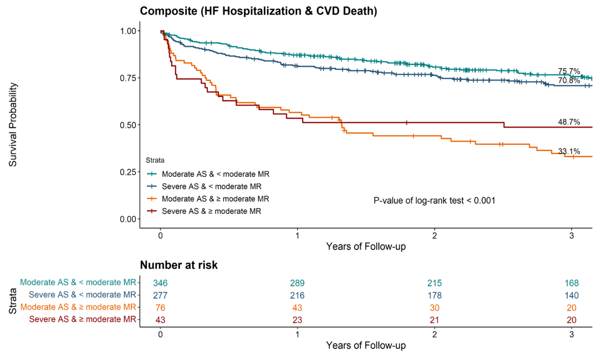The height and width of the screenshot is (364, 612).
Task: Click the 48.7% curve end label
Action: coord(569,122)
